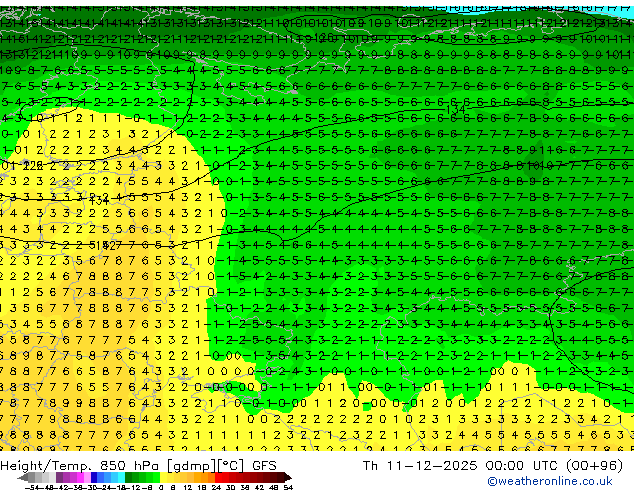Click the 134 contour label over the green area
This screenshot has width=634, height=490.
455,109
